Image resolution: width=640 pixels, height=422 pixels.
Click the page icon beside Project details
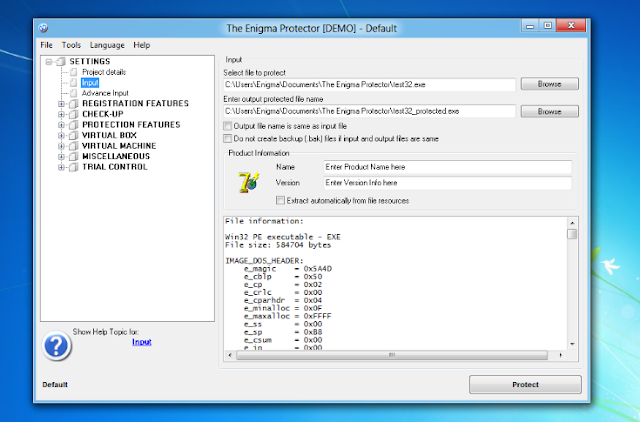73,72
